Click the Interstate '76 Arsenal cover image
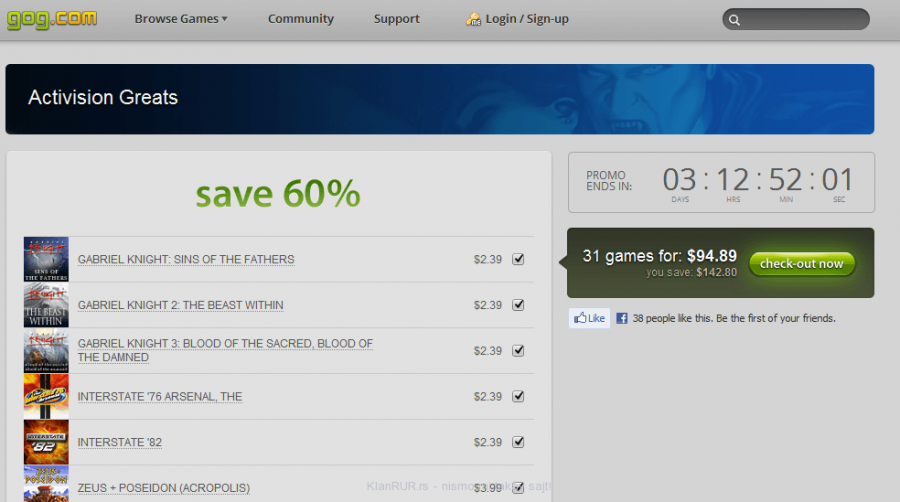This screenshot has width=900, height=502. (x=46, y=397)
